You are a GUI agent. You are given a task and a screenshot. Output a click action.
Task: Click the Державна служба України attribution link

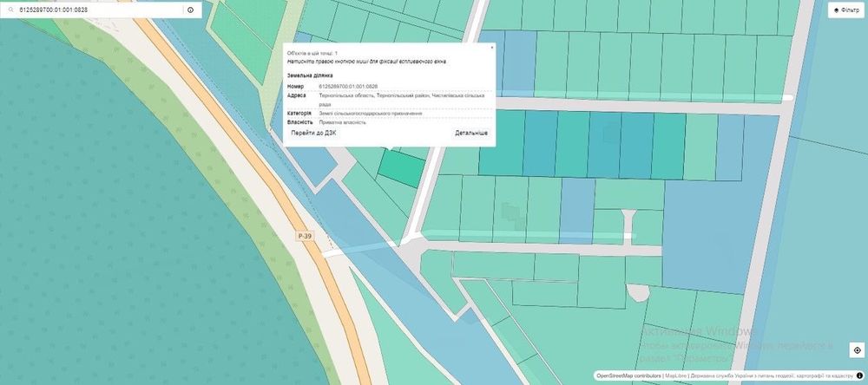(771, 375)
